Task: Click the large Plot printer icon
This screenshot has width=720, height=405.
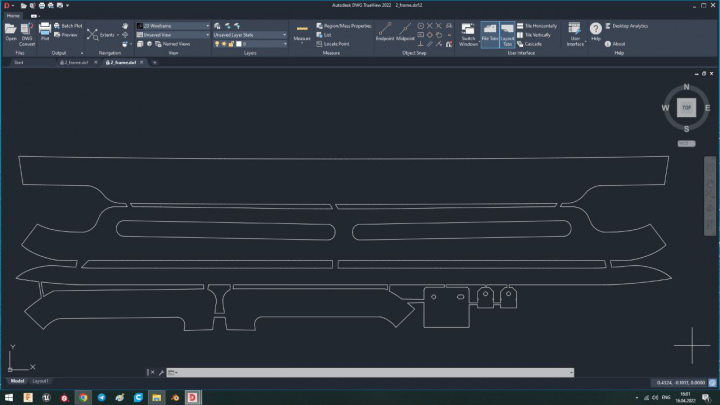Action: pos(45,32)
